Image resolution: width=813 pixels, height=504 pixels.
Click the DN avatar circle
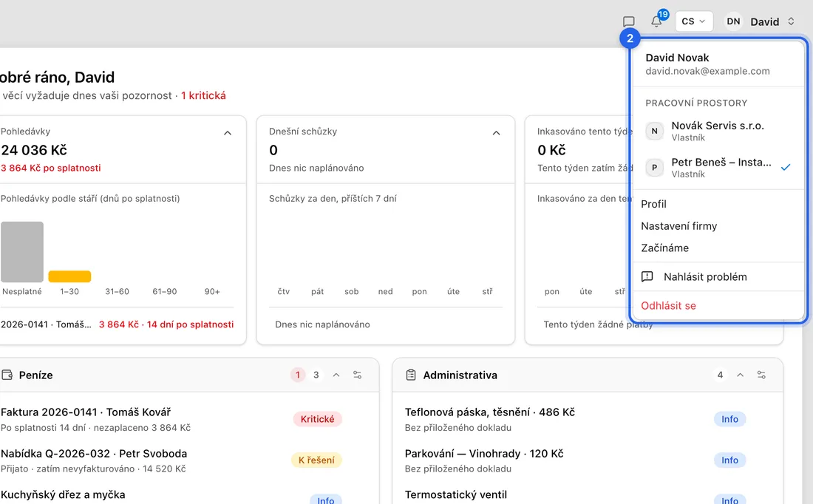(733, 21)
